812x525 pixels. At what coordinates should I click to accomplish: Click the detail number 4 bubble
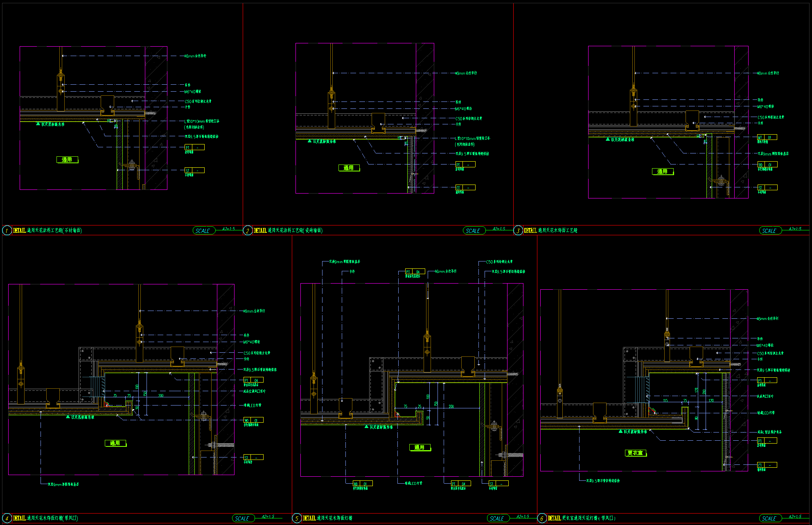(x=7, y=518)
